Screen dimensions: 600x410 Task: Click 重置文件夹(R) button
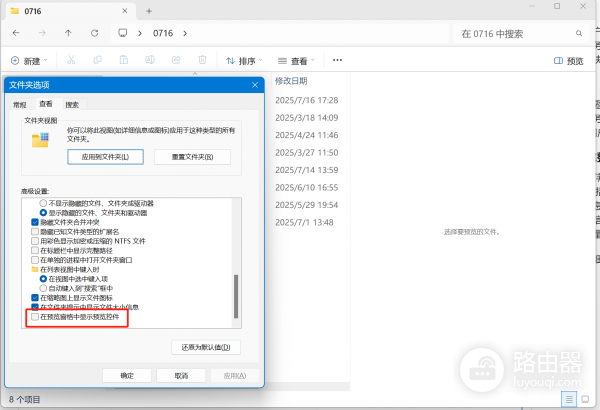pos(192,157)
